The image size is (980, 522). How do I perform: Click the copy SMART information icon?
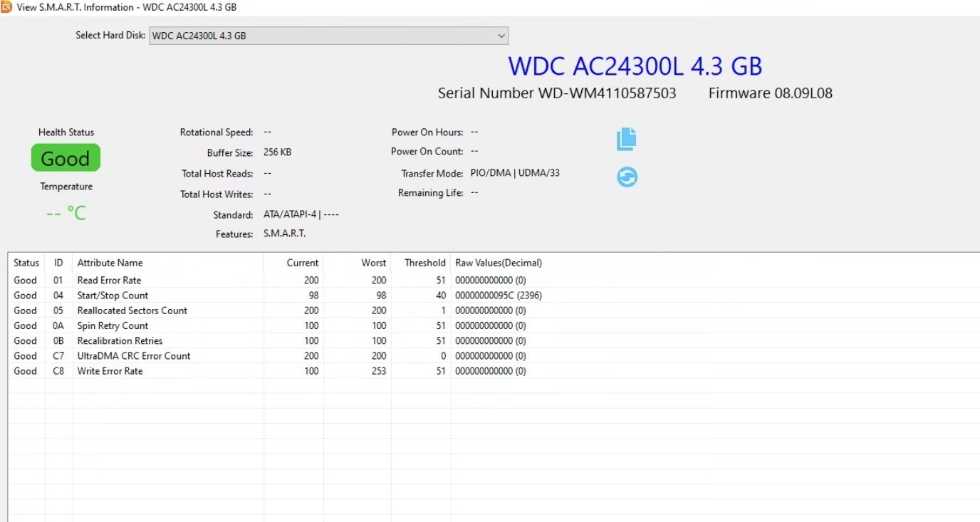(626, 139)
